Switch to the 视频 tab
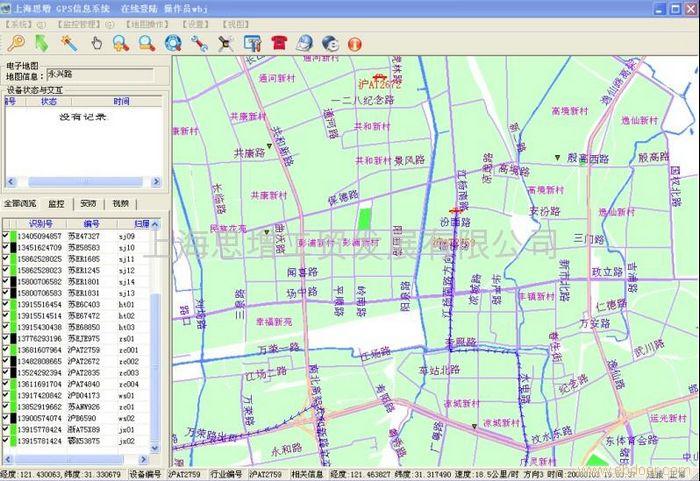Viewport: 700px width, 481px height. pyautogui.click(x=121, y=204)
